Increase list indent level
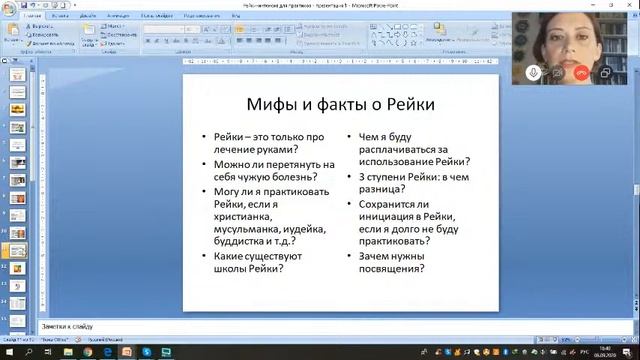Viewport: 640px width, 360px height. pos(278,29)
